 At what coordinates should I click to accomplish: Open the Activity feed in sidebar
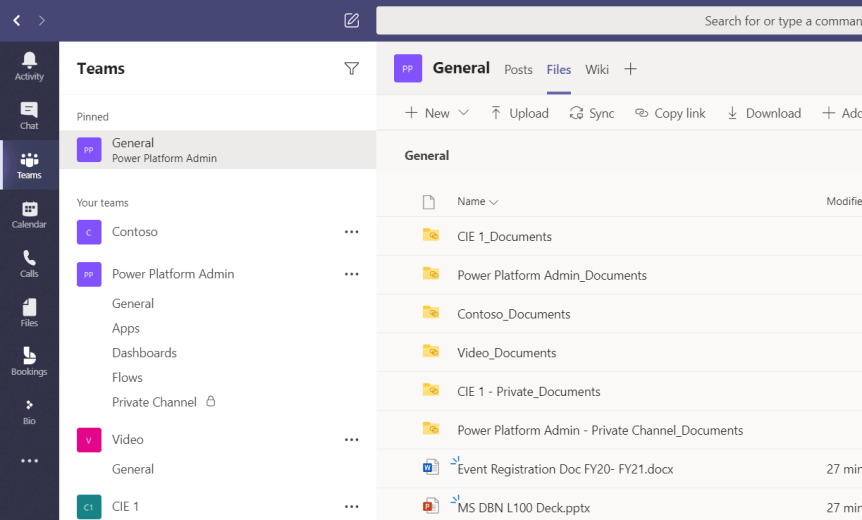29,66
